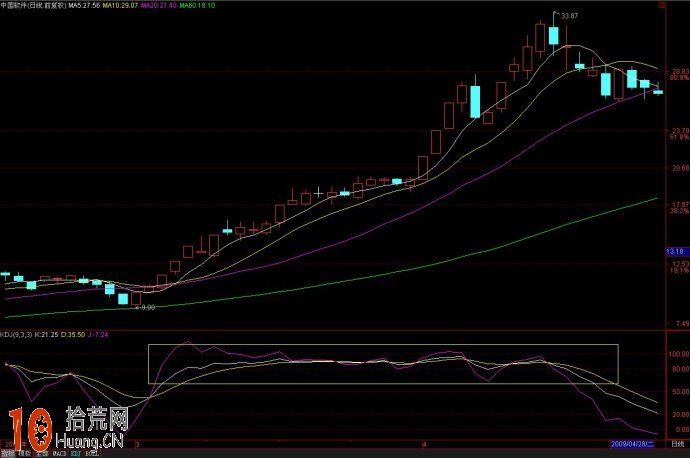Click the K:21.25 value label
Image resolution: width=690 pixels, height=458 pixels.
click(47, 334)
